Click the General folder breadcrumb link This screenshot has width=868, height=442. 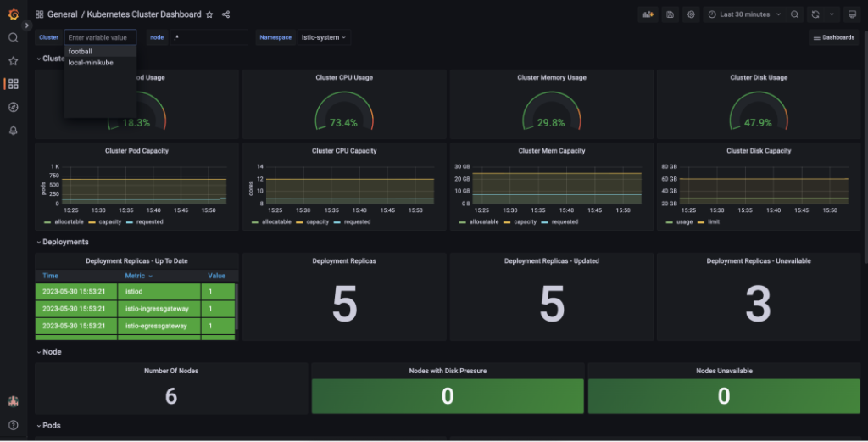coord(62,14)
